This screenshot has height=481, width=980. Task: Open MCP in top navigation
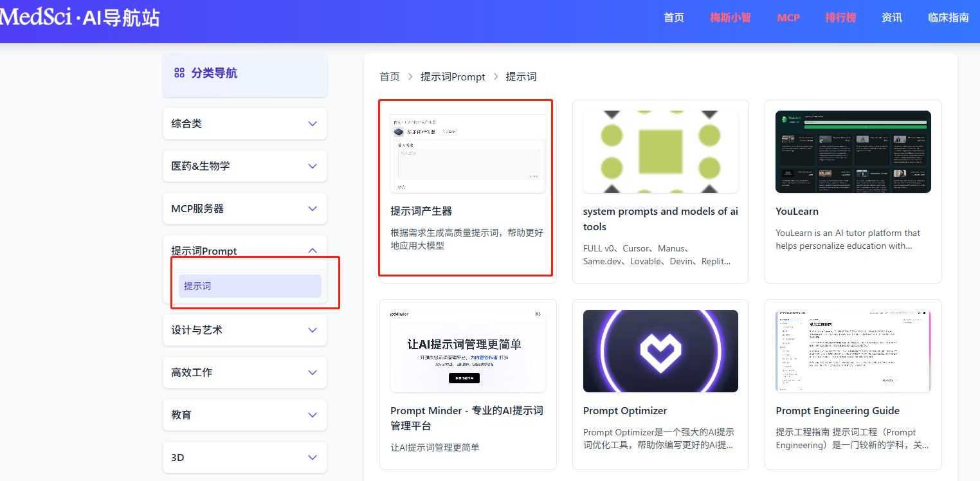click(x=788, y=17)
